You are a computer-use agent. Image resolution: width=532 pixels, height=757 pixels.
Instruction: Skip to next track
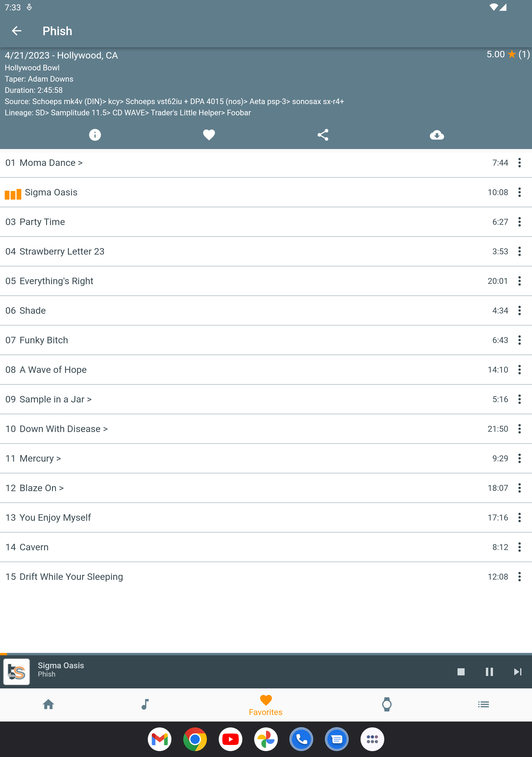tap(518, 672)
